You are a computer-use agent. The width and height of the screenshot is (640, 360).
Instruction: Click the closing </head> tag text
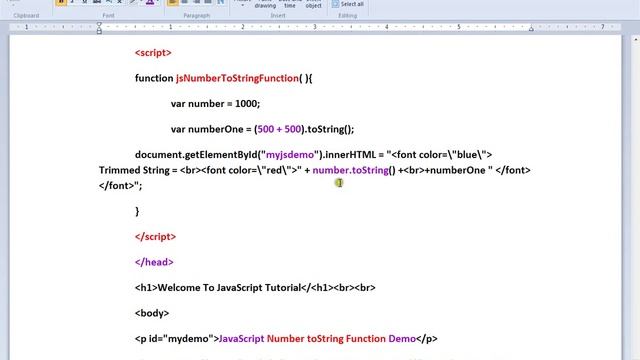coord(154,262)
